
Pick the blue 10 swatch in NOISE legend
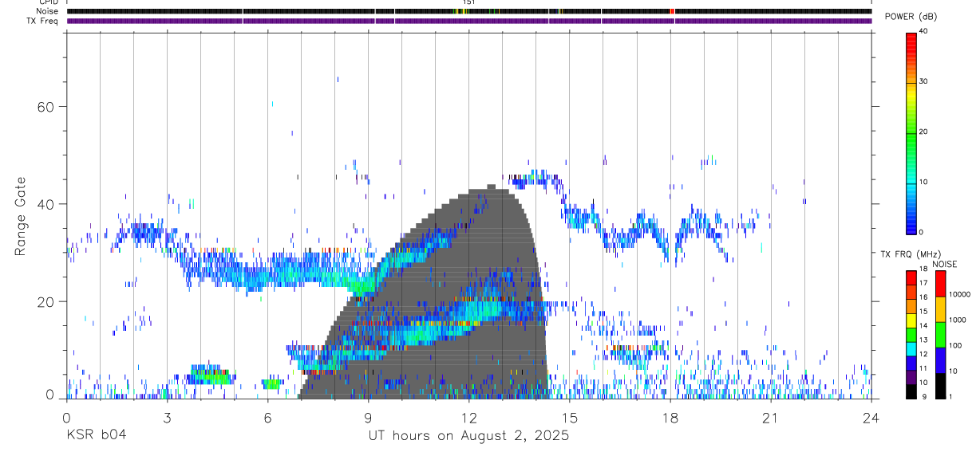click(940, 360)
